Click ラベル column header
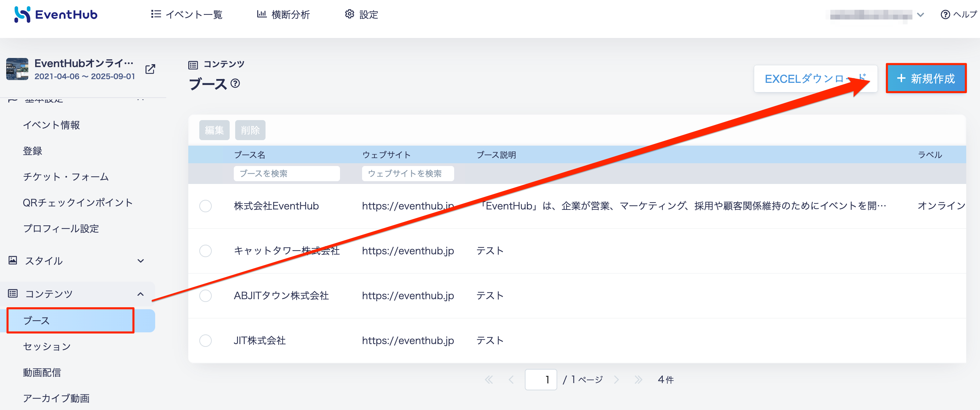Viewport: 980px width, 410px height. coord(930,155)
